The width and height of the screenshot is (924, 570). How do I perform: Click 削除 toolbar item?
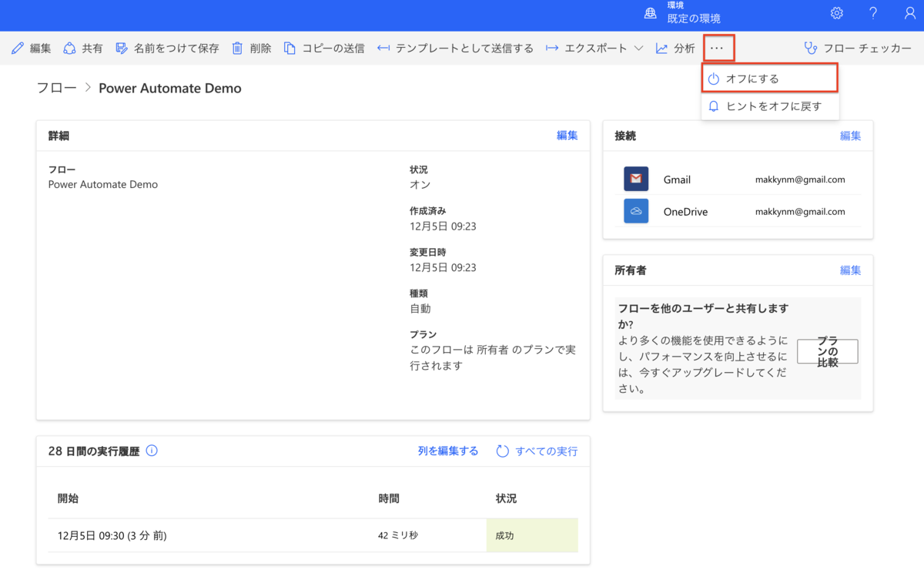pos(261,49)
